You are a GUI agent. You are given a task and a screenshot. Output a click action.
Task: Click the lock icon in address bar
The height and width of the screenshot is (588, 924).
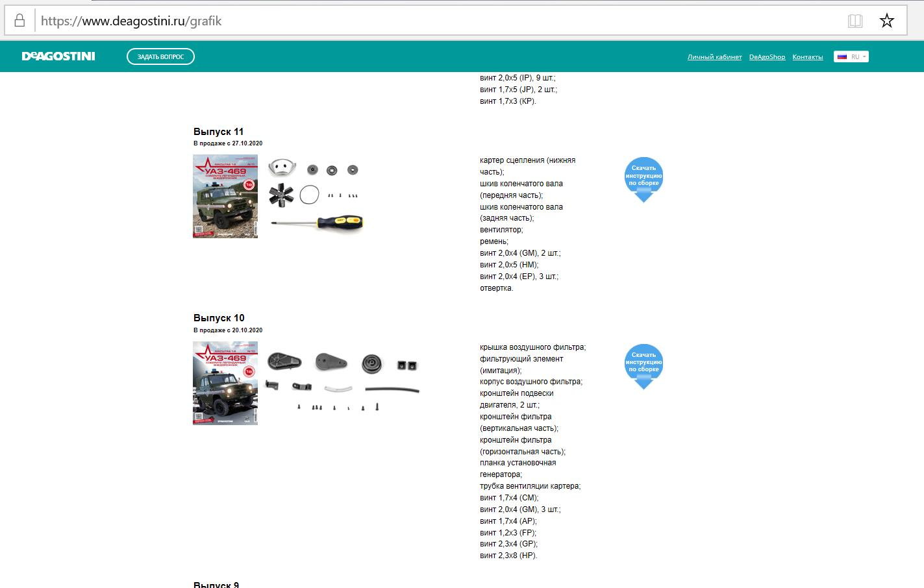coord(19,21)
